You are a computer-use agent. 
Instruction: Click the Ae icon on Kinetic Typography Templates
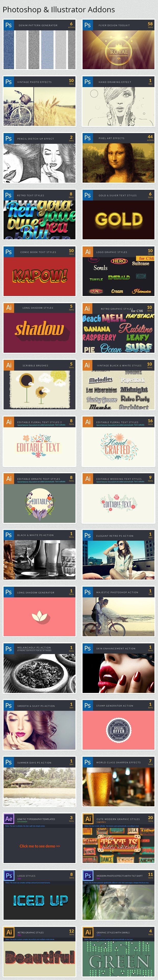pos(8,819)
